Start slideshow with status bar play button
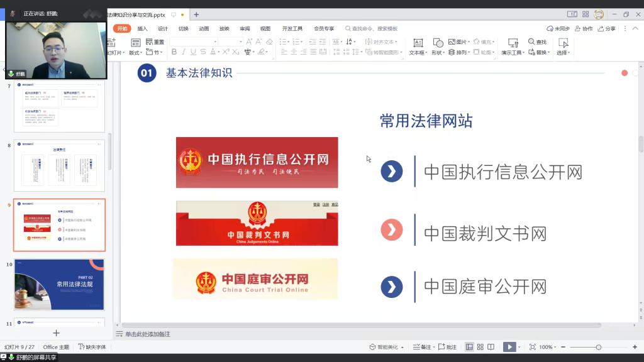 (x=509, y=347)
